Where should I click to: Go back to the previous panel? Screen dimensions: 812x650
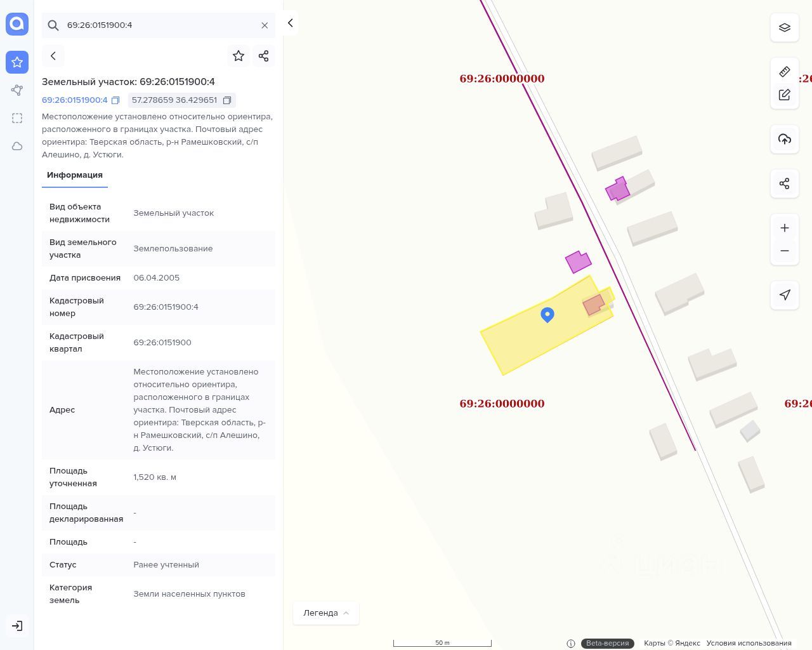click(x=53, y=56)
